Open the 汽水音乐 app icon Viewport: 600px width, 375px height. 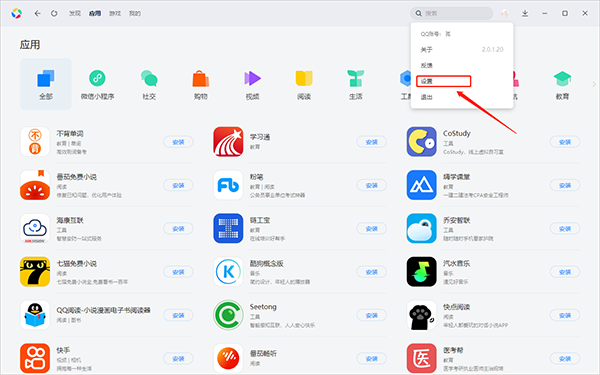pos(421,272)
